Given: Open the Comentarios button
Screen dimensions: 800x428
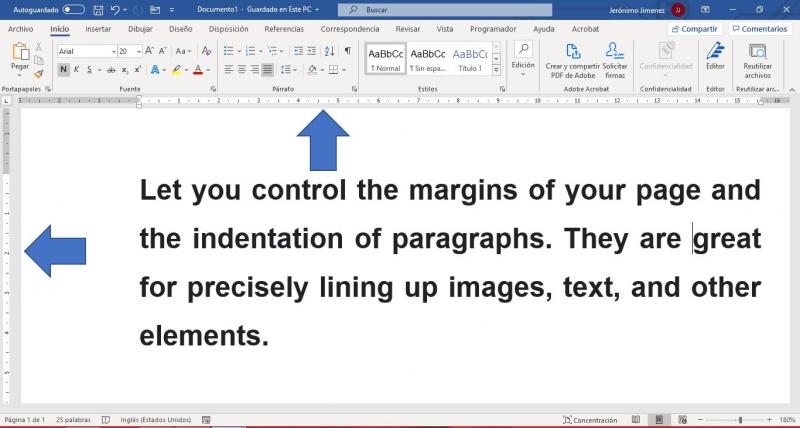Looking at the screenshot, I should click(760, 29).
